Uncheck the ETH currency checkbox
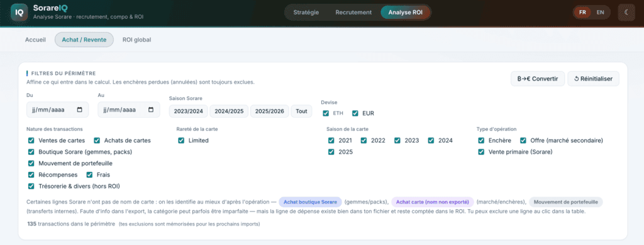The width and height of the screenshot is (644, 245). [326, 113]
